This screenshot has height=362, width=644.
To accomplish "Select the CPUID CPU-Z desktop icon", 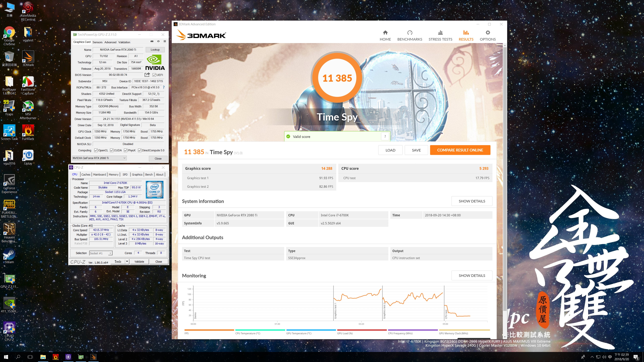I will [x=9, y=331].
